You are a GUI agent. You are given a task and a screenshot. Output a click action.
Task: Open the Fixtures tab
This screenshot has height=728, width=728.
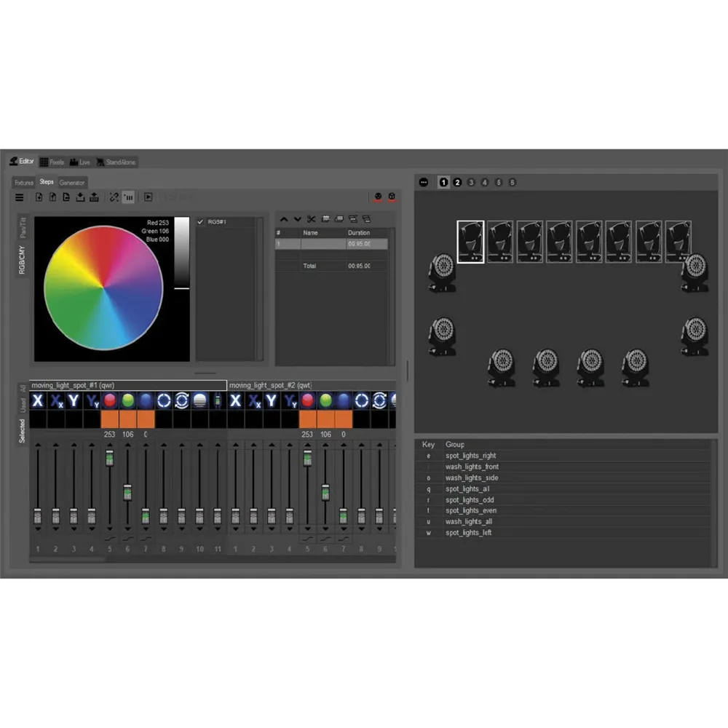pyautogui.click(x=24, y=182)
